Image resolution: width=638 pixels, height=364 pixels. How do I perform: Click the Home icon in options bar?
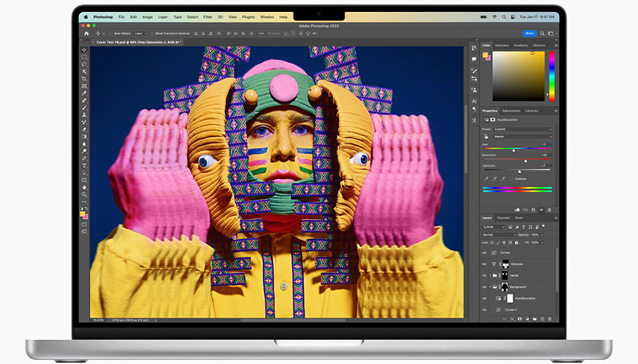pyautogui.click(x=85, y=33)
